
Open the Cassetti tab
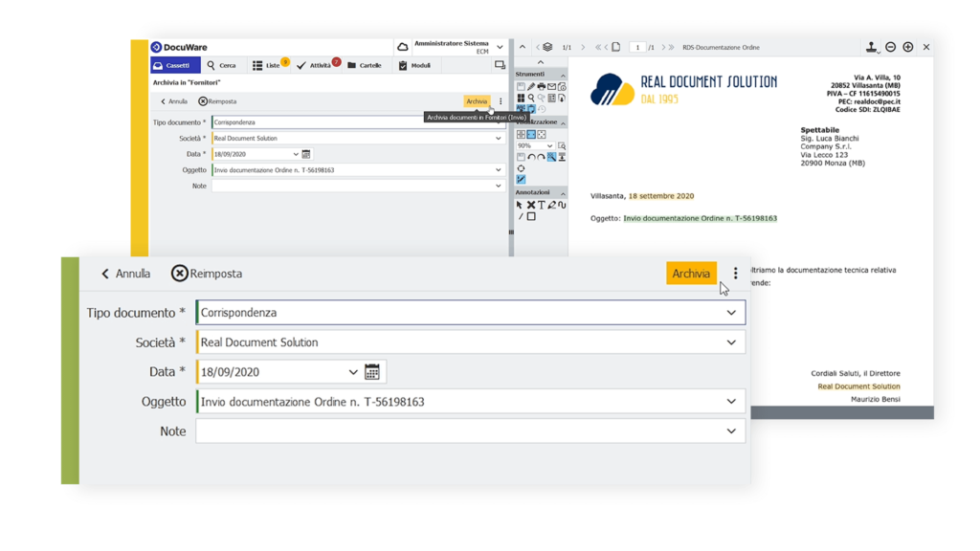click(x=176, y=65)
